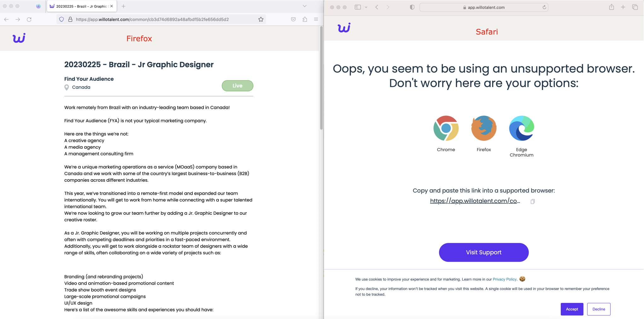Select the Firefox browser icon

[484, 128]
